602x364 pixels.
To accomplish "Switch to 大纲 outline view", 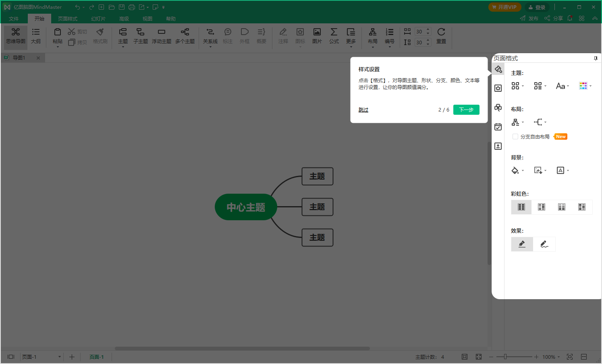I will [x=36, y=36].
